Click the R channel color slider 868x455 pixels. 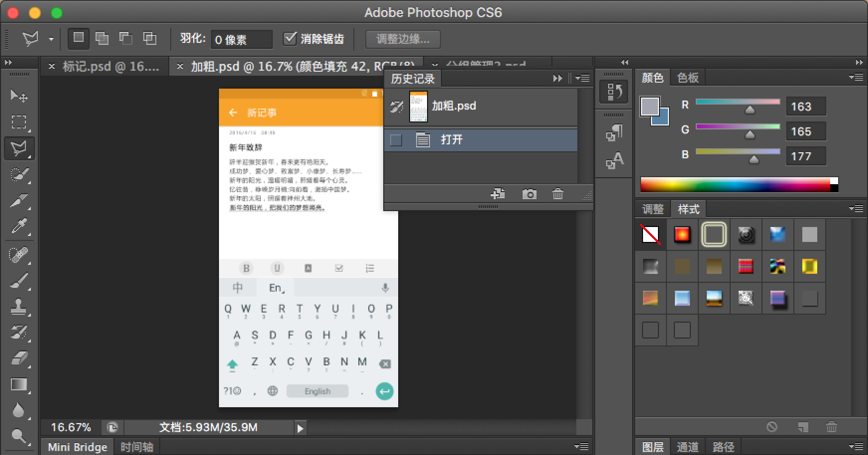(x=738, y=102)
